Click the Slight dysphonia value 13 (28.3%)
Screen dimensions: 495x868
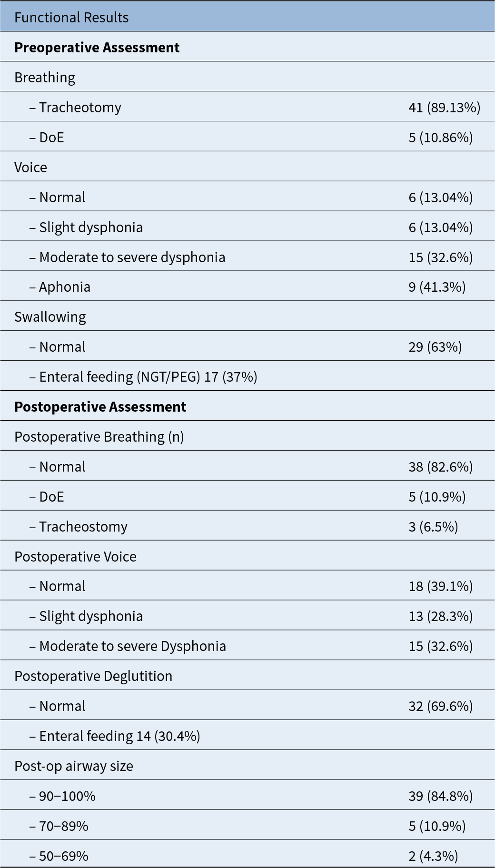pos(441,616)
